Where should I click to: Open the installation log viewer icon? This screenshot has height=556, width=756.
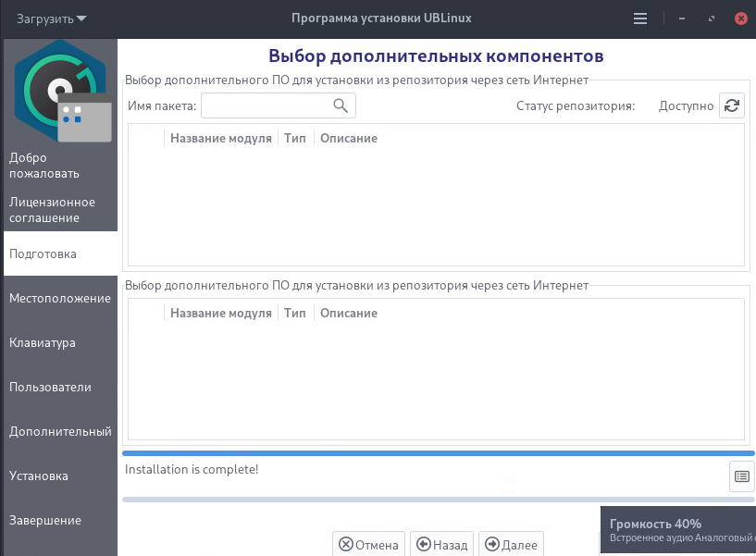(741, 476)
